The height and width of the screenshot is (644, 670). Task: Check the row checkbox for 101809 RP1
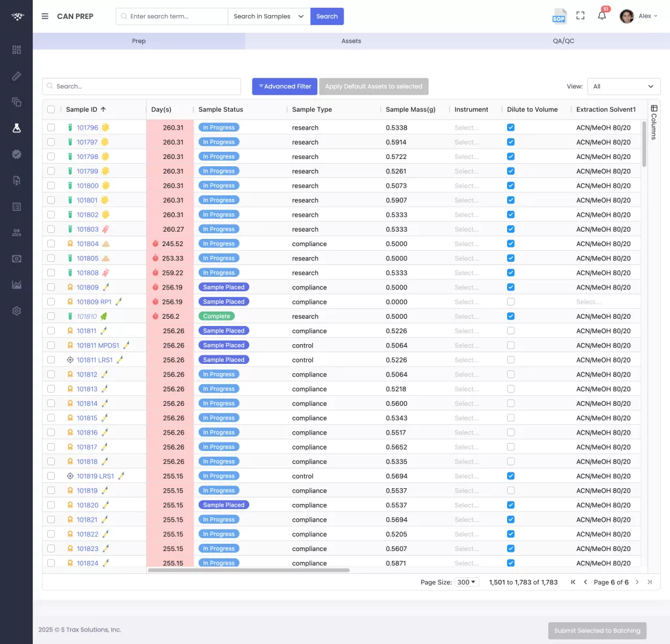51,302
